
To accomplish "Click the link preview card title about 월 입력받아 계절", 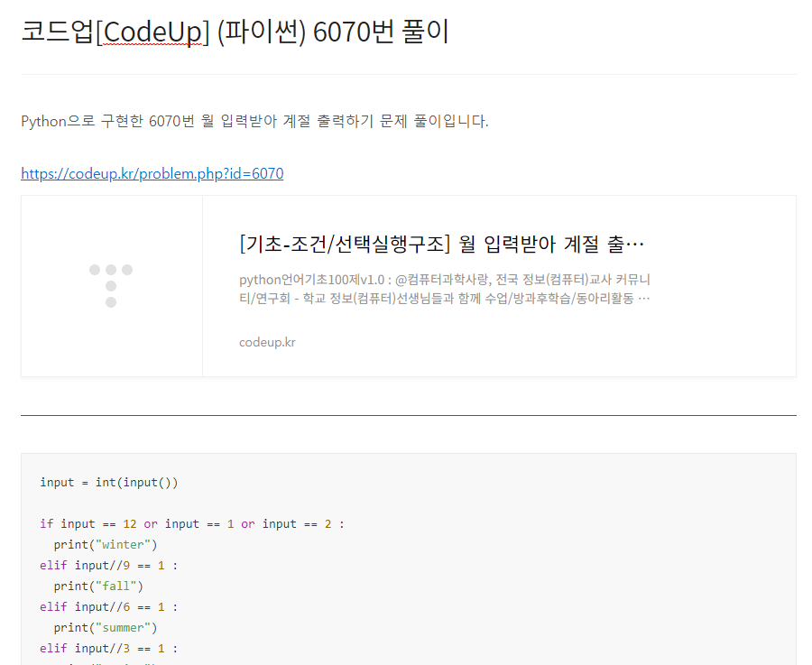I will 442,244.
